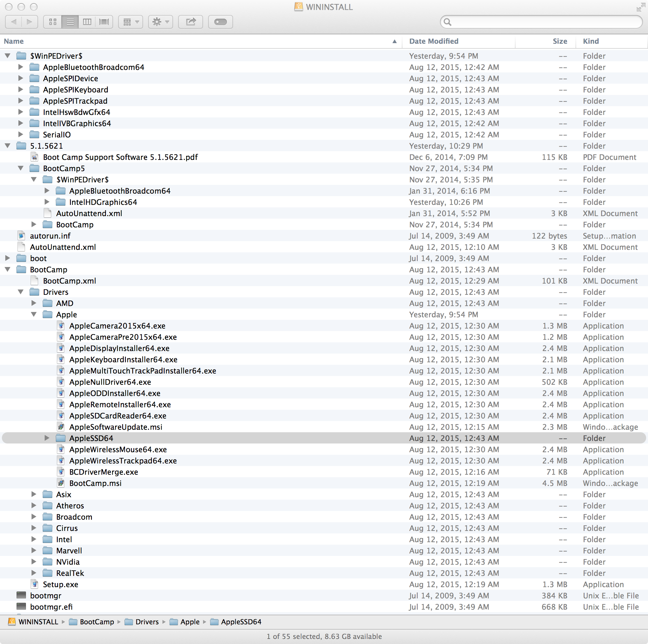Open the Share toolbar icon

tap(190, 22)
